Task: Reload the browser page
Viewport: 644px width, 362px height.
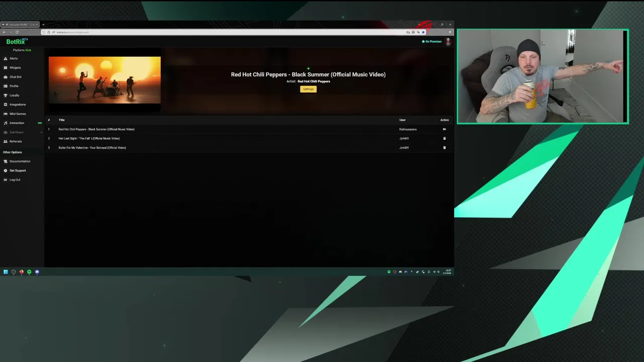Action: pyautogui.click(x=17, y=32)
